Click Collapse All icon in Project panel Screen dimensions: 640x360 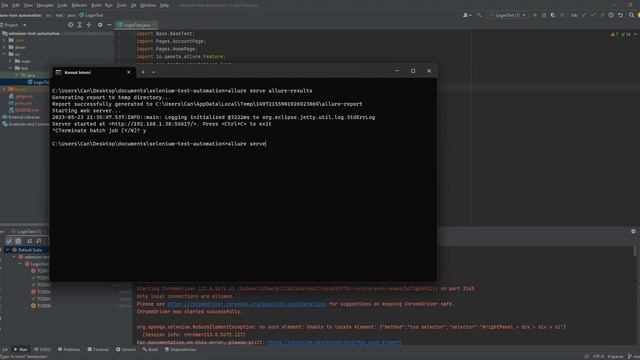coord(89,25)
